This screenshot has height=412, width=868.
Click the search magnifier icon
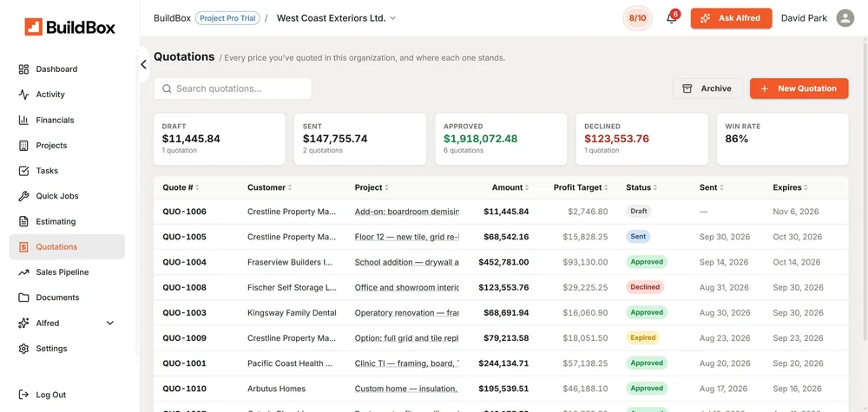[167, 88]
